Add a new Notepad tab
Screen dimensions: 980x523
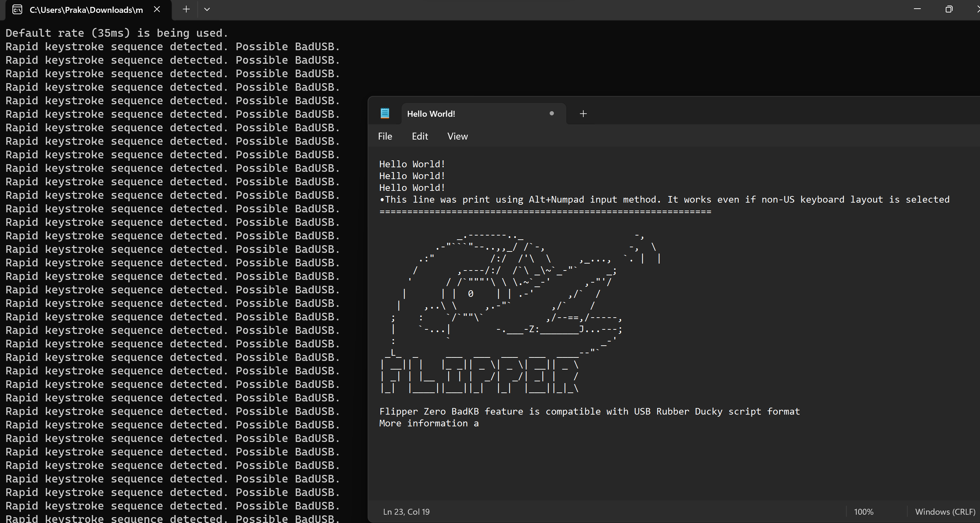tap(583, 114)
